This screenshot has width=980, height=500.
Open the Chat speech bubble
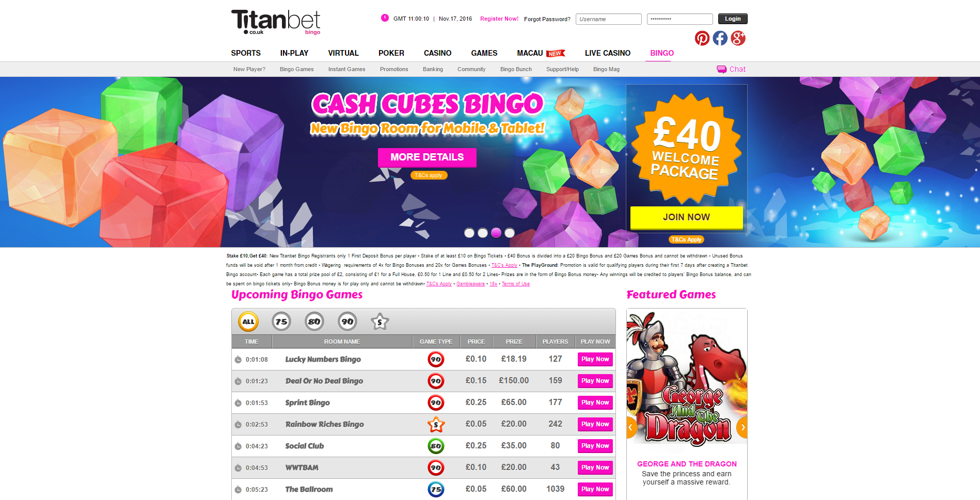point(721,69)
